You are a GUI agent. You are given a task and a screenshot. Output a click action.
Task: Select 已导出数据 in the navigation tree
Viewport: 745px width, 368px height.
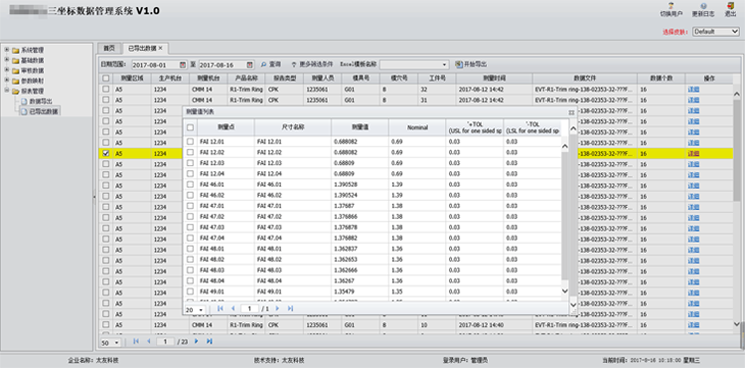click(43, 112)
